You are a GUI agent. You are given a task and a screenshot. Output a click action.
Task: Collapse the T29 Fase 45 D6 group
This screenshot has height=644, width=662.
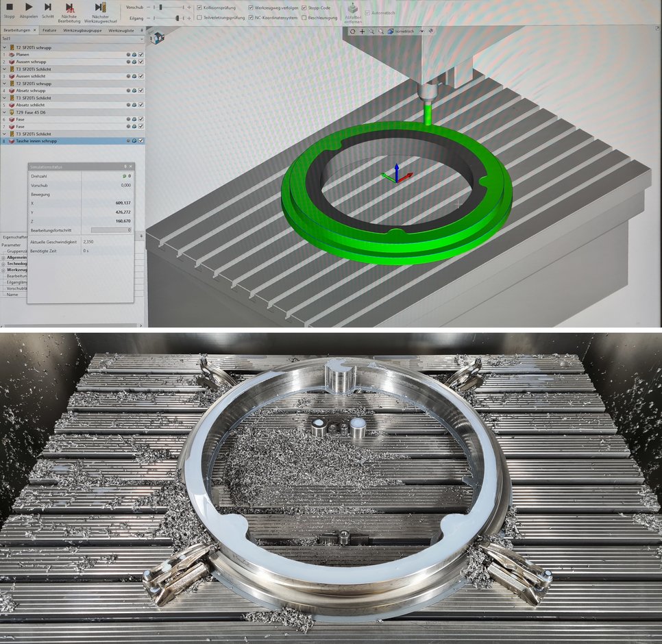click(x=3, y=112)
